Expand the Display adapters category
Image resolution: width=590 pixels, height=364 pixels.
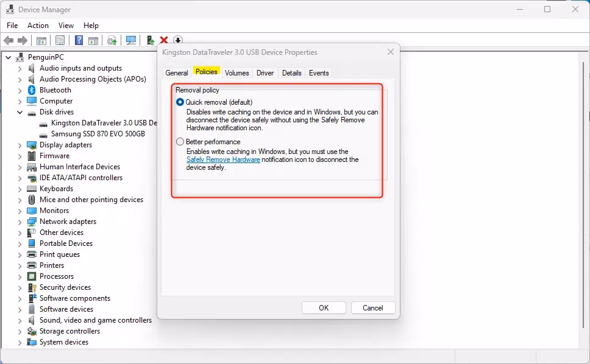coord(20,144)
